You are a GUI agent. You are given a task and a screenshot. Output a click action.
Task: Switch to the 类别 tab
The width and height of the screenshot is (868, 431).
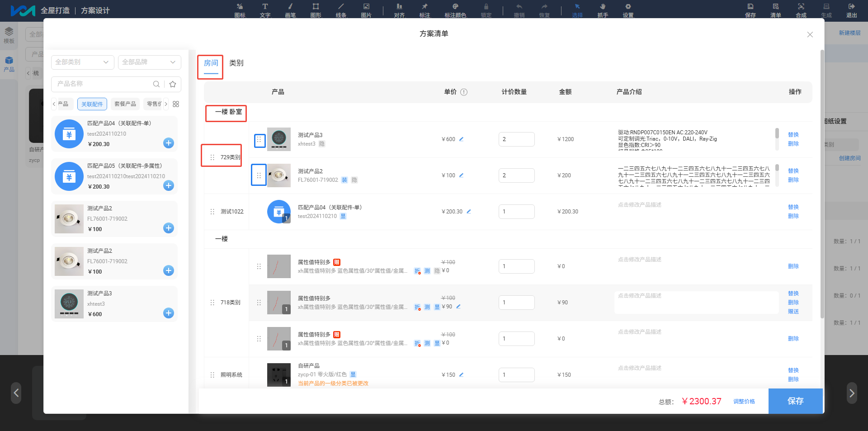(236, 63)
